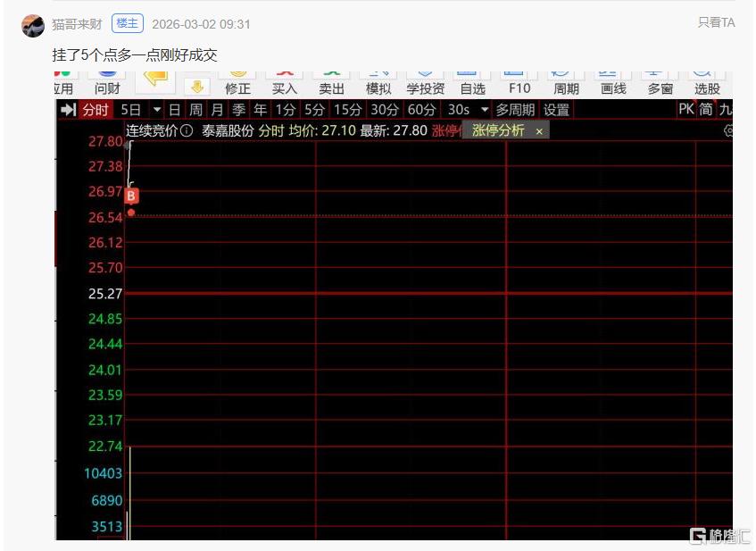Click the 24.44 price axis label
The image size is (756, 551).
point(105,344)
